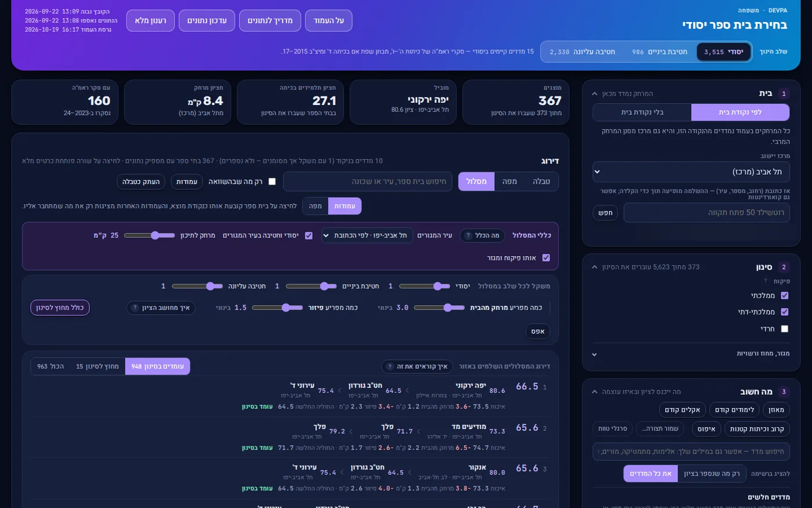Viewport: 812px width, 508px height.
Task: Enable the חרדי checkbox
Action: coord(785,329)
